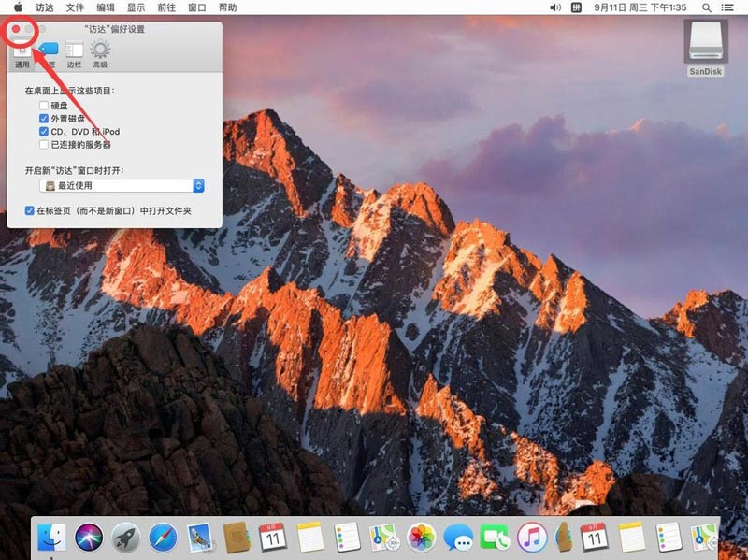Open Launchpad rocket icon in Dock

(x=125, y=537)
